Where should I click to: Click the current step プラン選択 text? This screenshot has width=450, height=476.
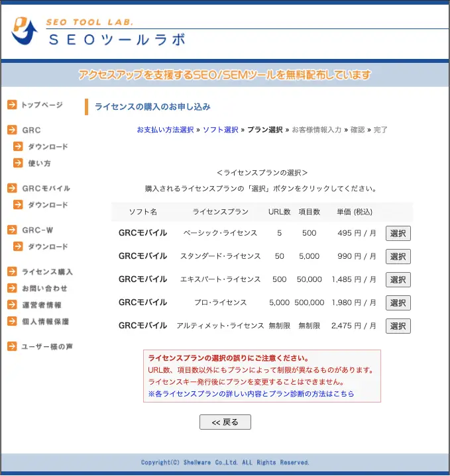[265, 130]
